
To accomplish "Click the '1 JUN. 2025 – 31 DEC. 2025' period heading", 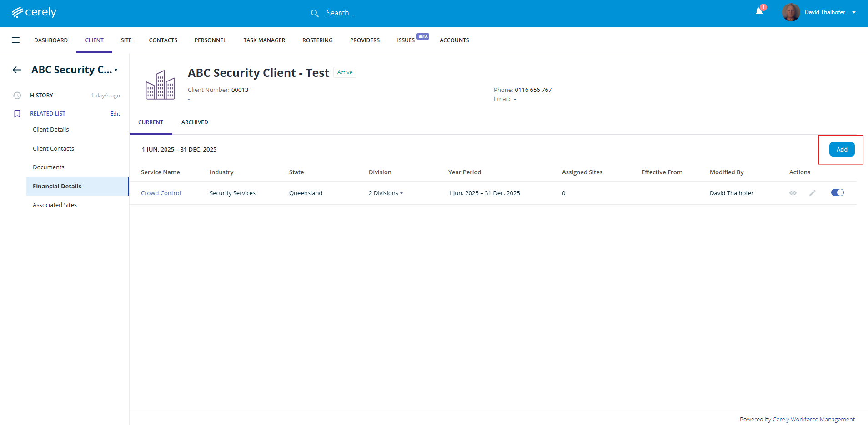I will coord(179,149).
